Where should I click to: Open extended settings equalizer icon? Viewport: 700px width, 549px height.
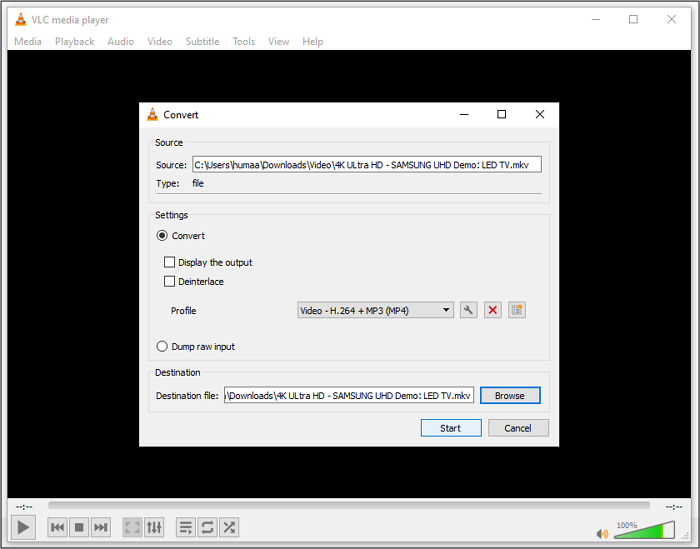point(154,526)
